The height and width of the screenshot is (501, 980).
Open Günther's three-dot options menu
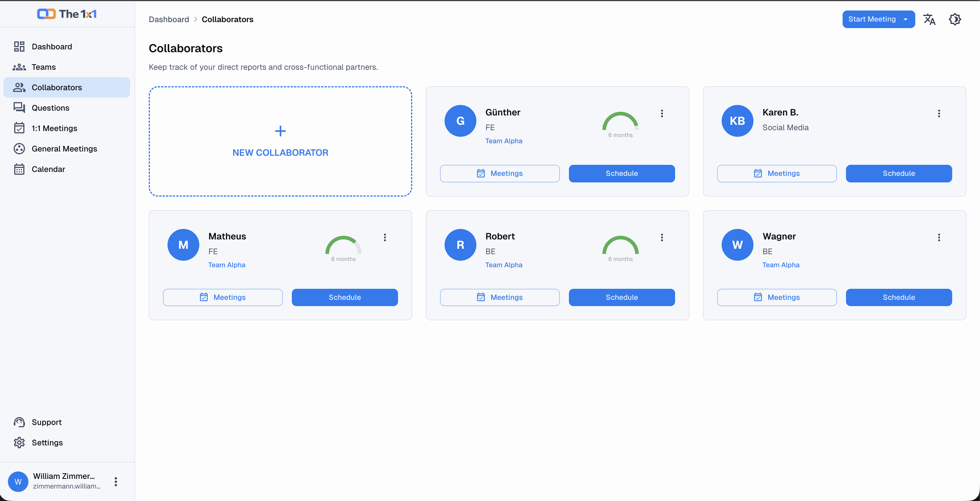coord(662,113)
